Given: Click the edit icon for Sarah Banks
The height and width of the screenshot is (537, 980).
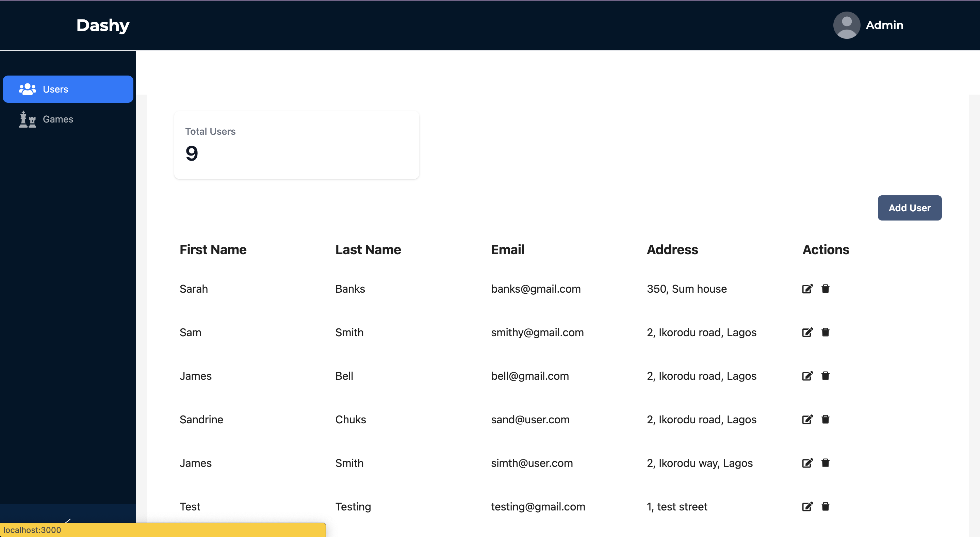Looking at the screenshot, I should pos(807,289).
